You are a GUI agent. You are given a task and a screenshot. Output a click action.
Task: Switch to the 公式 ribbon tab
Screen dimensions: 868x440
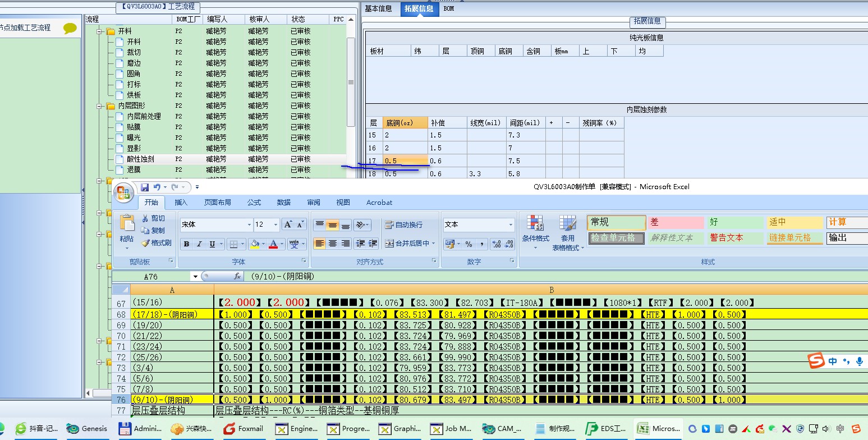(x=254, y=203)
